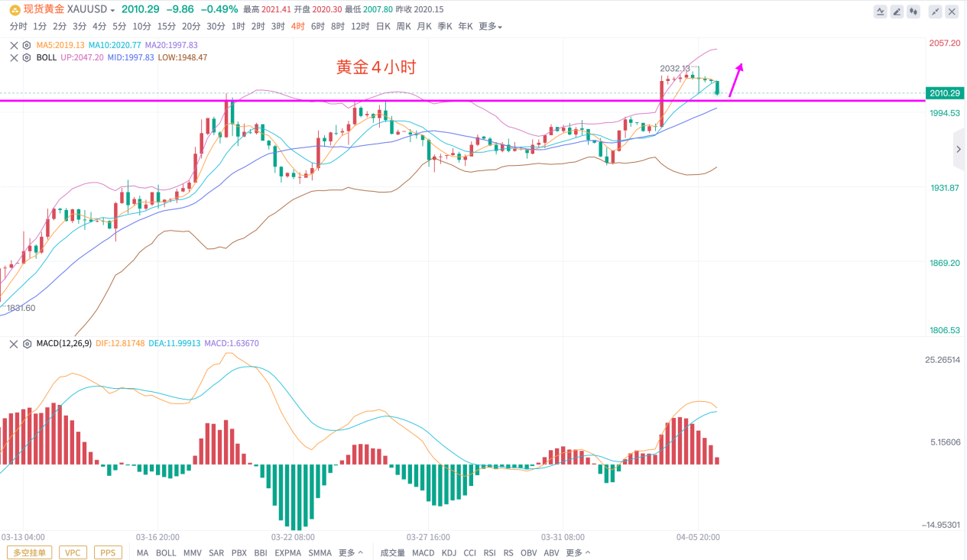The image size is (967, 560).
Task: Toggle the PPS overlay button
Action: (x=108, y=552)
